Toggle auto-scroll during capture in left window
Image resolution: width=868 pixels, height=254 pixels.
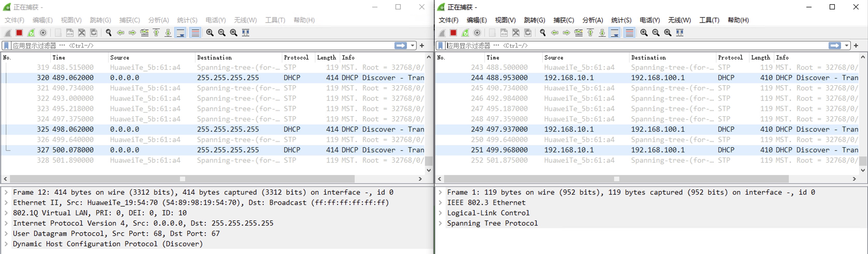[181, 33]
